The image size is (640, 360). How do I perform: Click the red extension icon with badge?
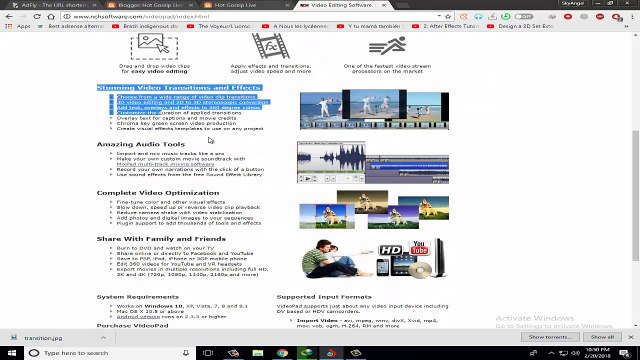(616, 17)
